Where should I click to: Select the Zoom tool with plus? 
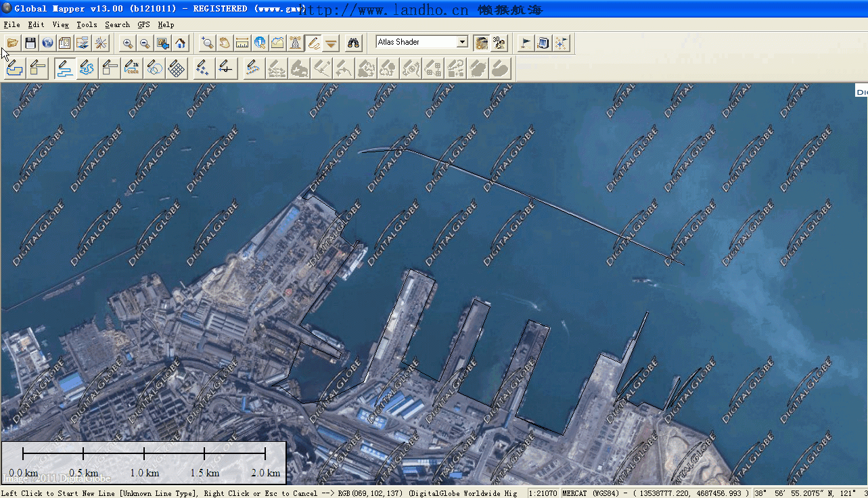[207, 43]
